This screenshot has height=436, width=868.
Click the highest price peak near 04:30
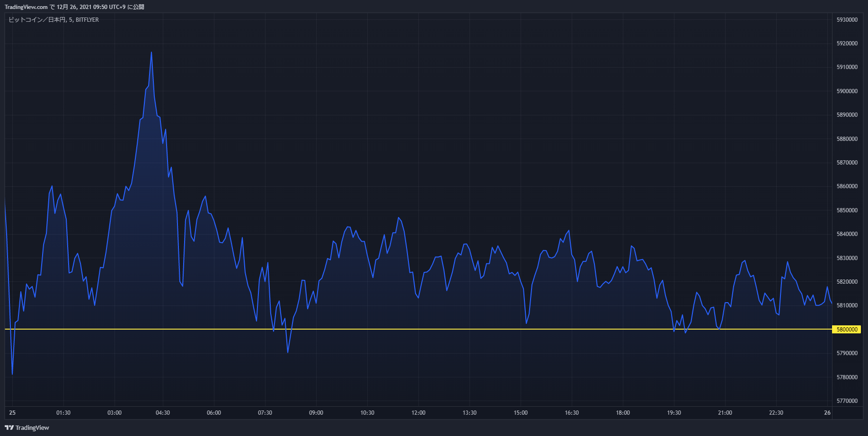pyautogui.click(x=151, y=52)
